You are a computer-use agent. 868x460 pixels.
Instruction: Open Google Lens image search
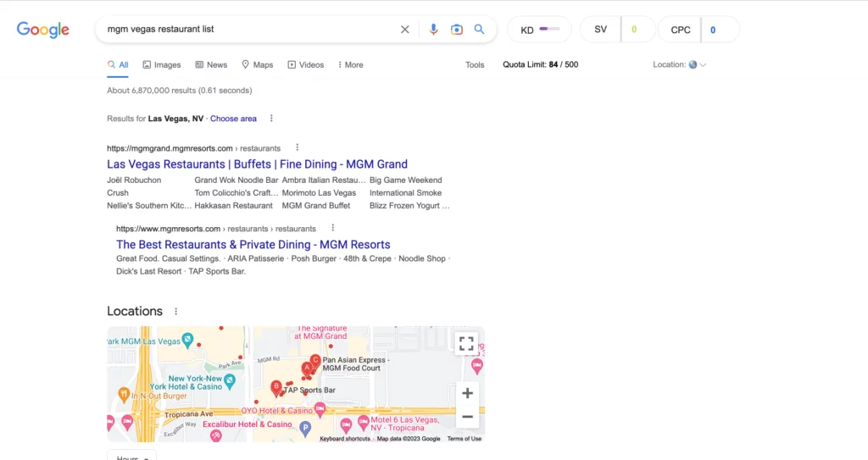[x=456, y=30]
